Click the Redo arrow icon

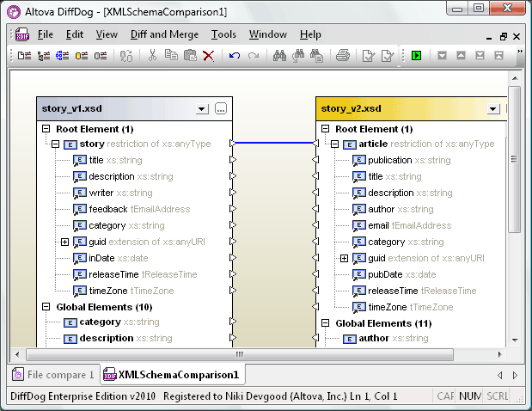coord(254,55)
